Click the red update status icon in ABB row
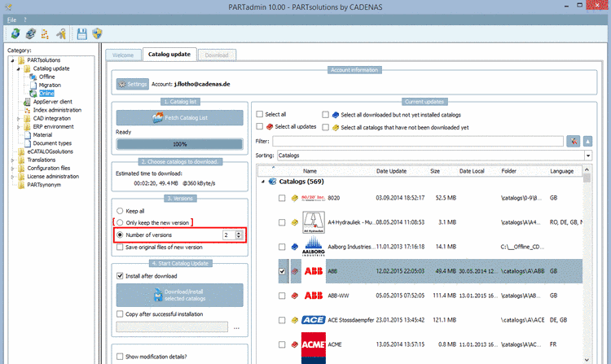Screen dimensions: 611x364 click(295, 271)
